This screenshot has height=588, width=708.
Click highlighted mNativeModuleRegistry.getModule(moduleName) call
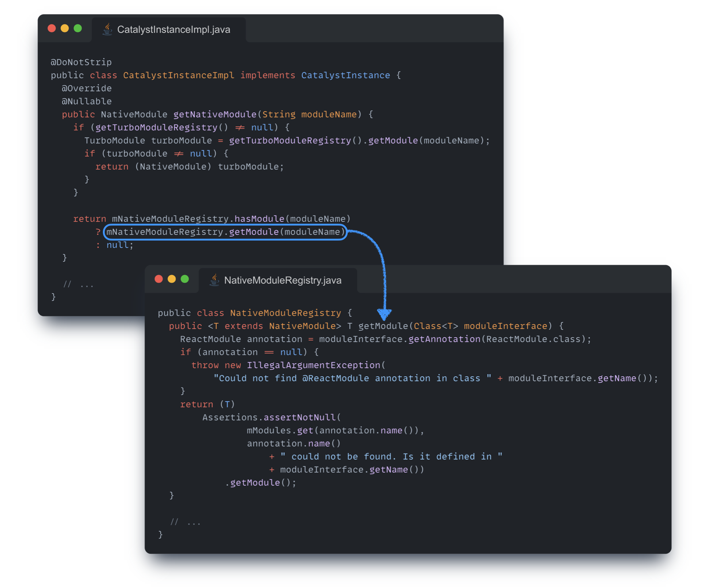coord(225,232)
